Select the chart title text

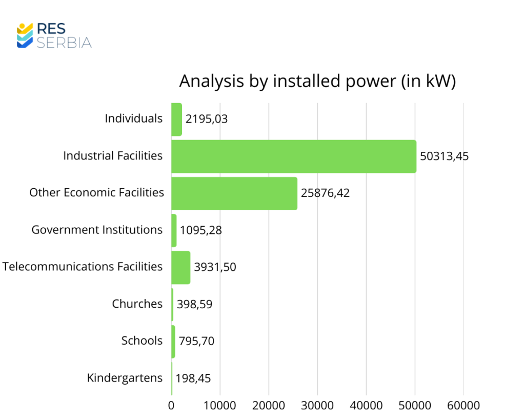317,81
